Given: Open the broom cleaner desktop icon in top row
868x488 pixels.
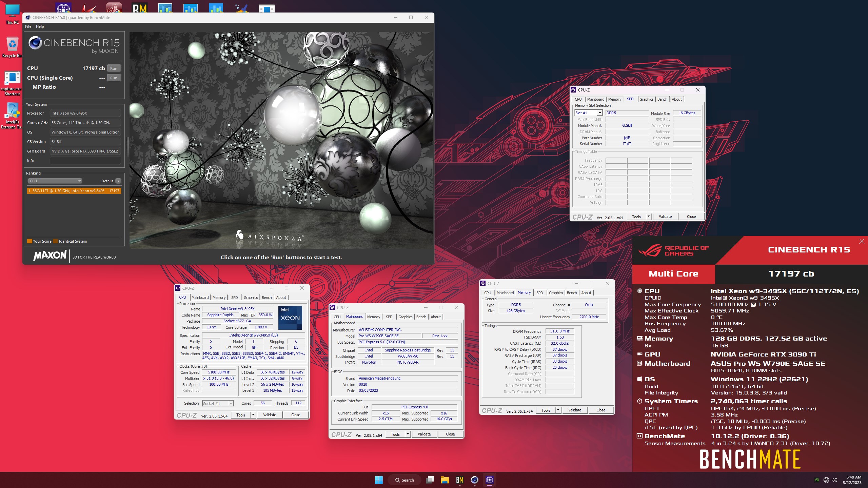Looking at the screenshot, I should [x=241, y=7].
